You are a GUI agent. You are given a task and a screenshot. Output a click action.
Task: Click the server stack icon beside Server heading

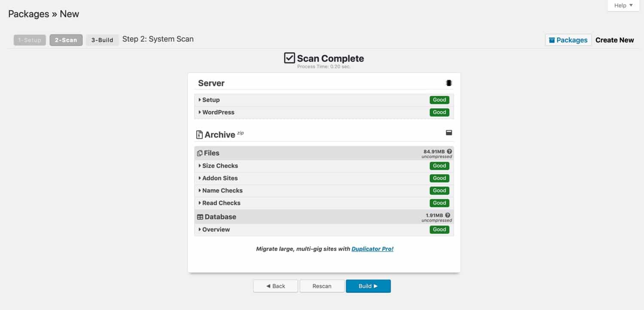click(448, 83)
